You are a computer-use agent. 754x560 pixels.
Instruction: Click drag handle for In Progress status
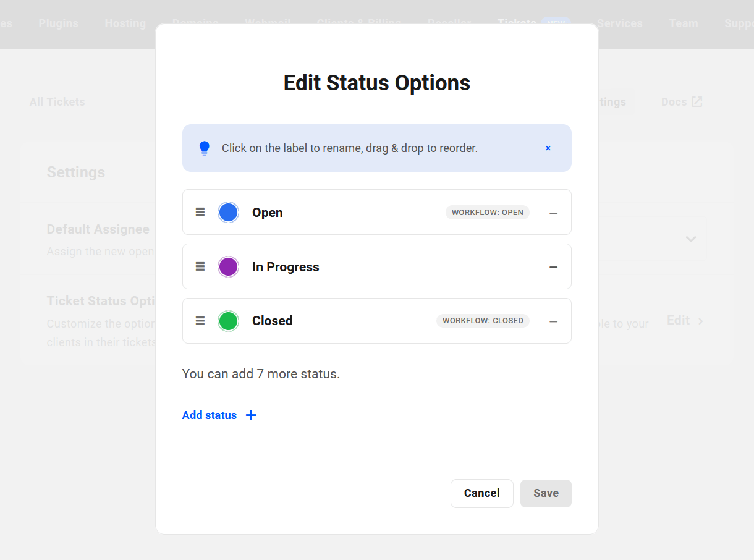(200, 266)
